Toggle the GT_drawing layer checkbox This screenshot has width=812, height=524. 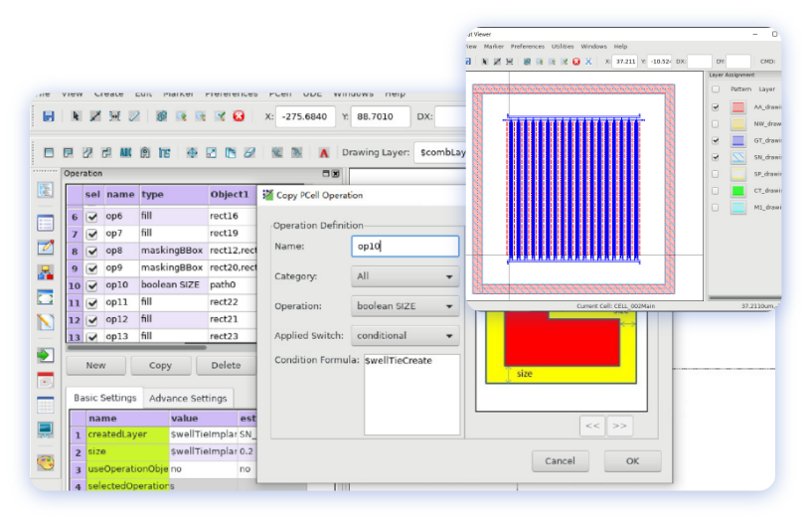(716, 141)
